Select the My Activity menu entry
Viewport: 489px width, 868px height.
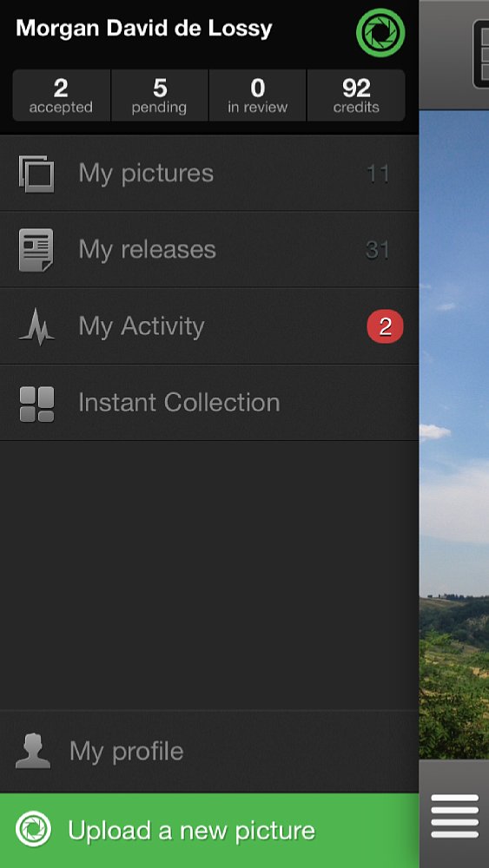click(209, 326)
